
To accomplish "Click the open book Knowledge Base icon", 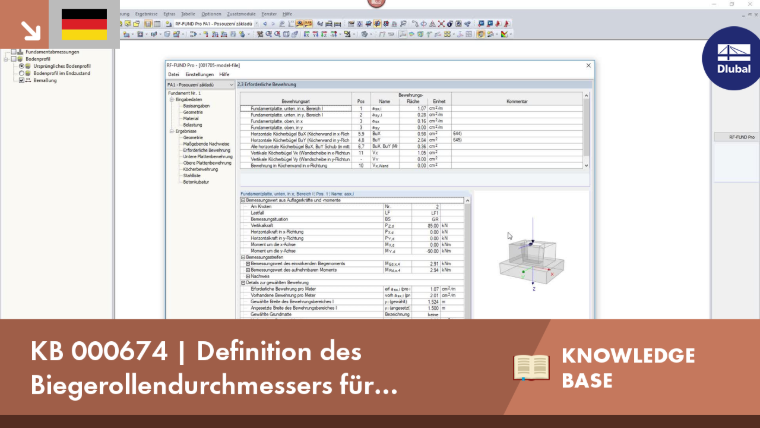I will (x=531, y=367).
